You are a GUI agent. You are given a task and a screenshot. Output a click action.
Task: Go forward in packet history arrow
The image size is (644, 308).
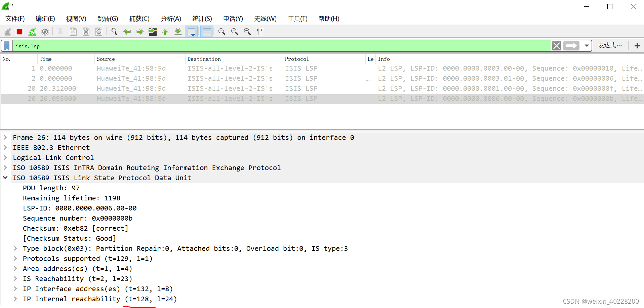point(140,32)
